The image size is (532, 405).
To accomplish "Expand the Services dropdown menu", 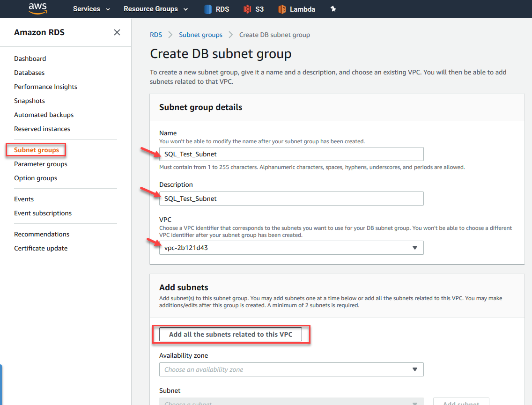I will (x=91, y=9).
